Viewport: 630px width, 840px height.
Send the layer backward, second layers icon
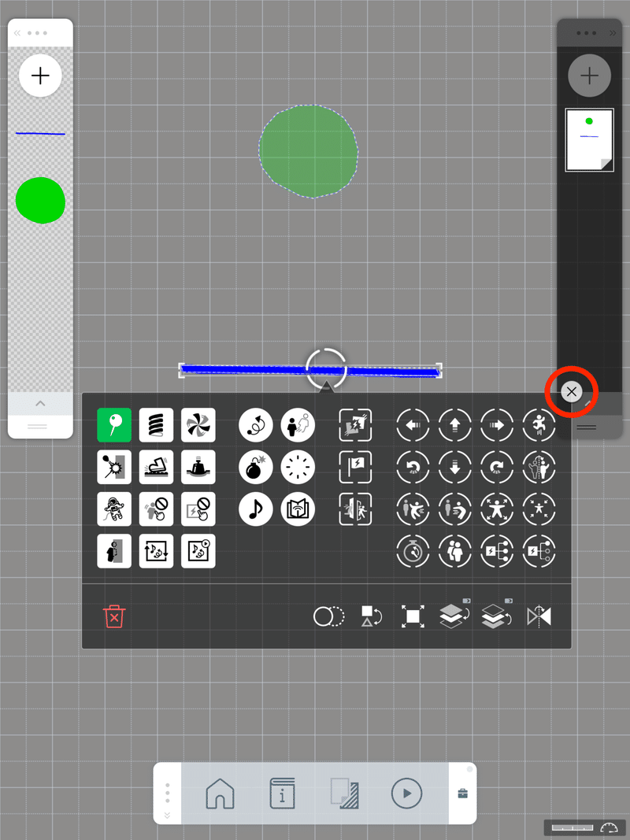click(497, 615)
